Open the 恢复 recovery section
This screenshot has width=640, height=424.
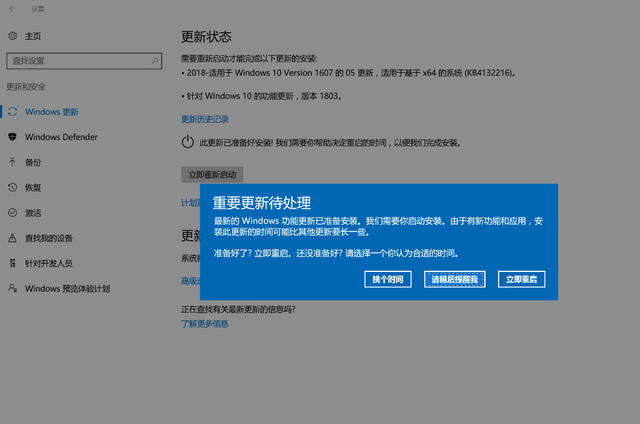[x=33, y=188]
